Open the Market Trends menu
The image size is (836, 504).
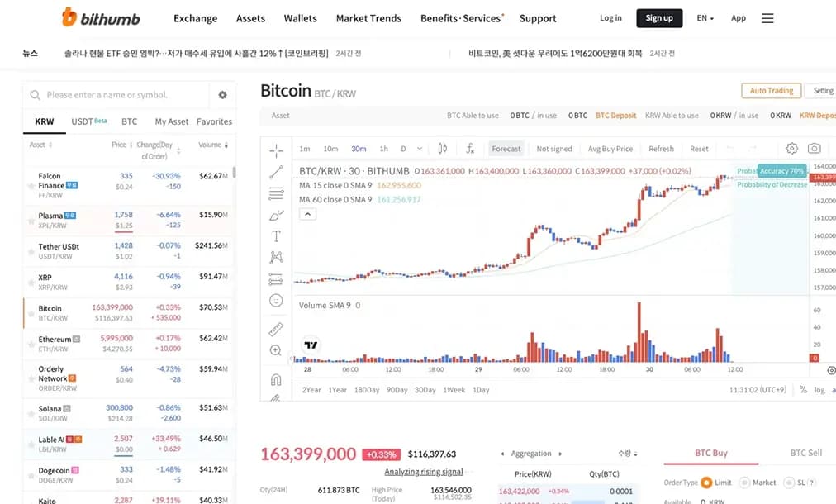point(368,18)
